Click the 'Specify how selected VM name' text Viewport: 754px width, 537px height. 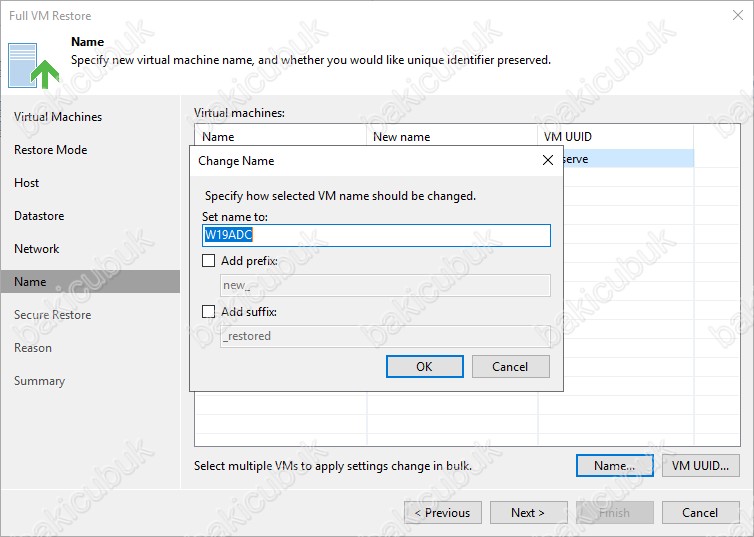(340, 196)
